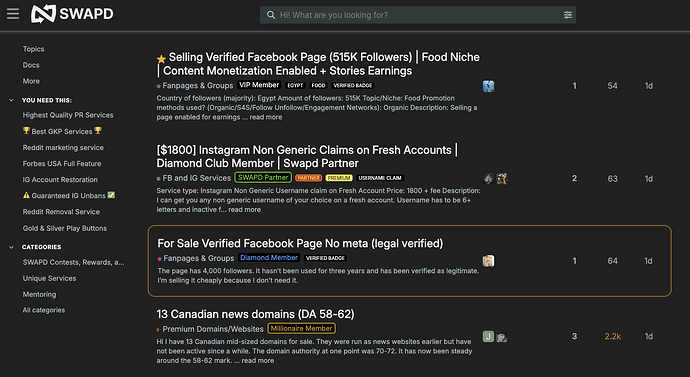The image size is (690, 377).
Task: Click the yellow PREMIUM tag
Action: 339,178
